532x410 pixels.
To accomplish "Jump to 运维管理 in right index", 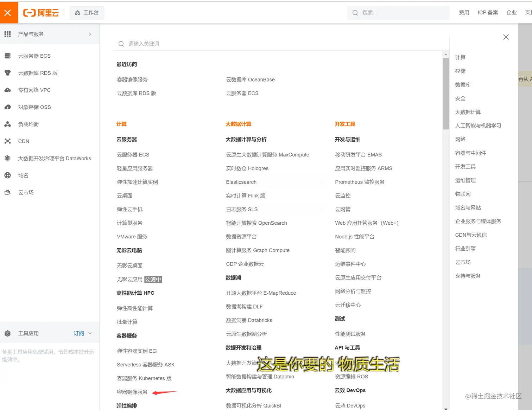I will (x=465, y=180).
